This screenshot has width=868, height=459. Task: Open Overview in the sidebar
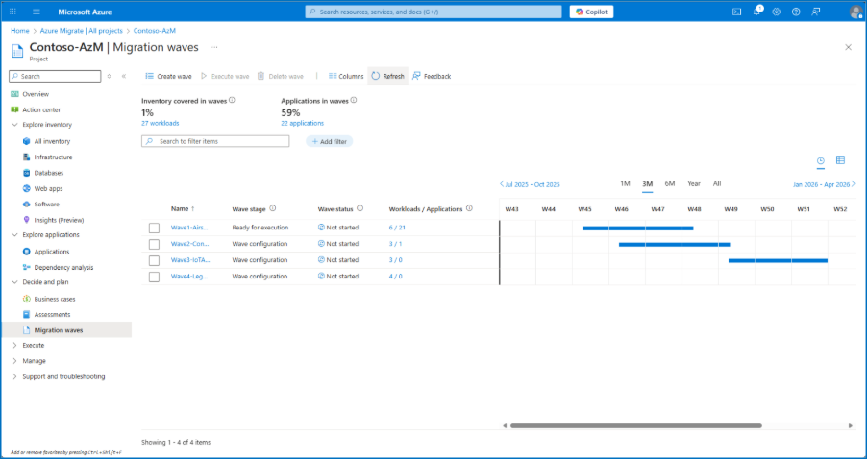point(36,94)
